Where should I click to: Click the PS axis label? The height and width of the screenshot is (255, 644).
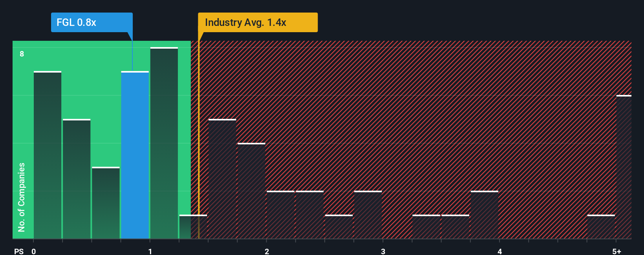[x=19, y=251]
